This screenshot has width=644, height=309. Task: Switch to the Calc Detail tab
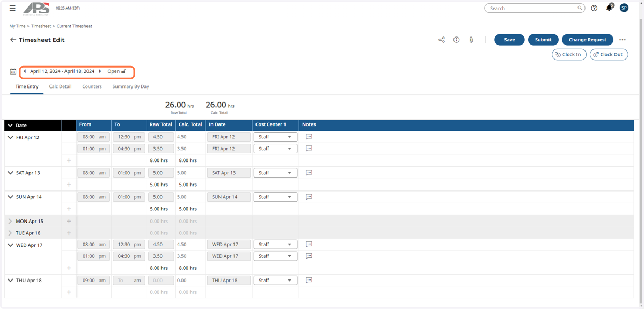[60, 86]
